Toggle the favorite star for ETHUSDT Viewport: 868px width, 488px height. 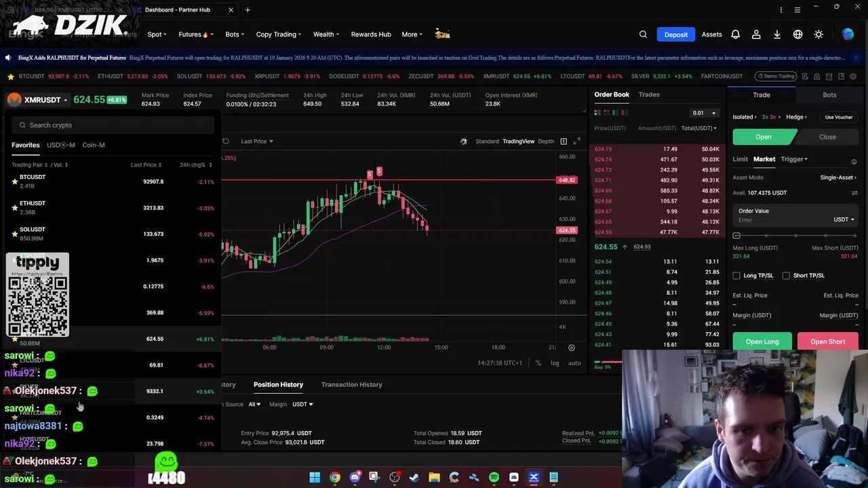coord(15,208)
